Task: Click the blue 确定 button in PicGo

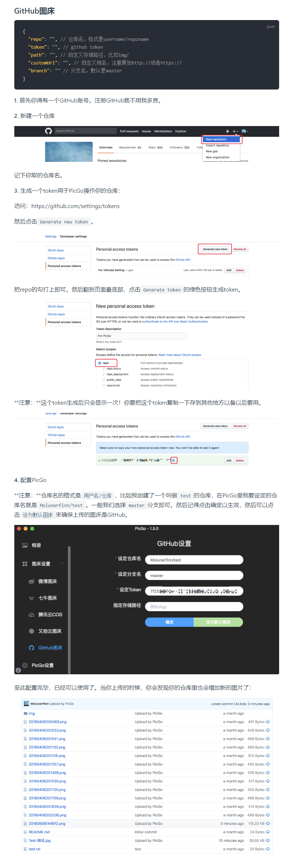Action: point(169,622)
